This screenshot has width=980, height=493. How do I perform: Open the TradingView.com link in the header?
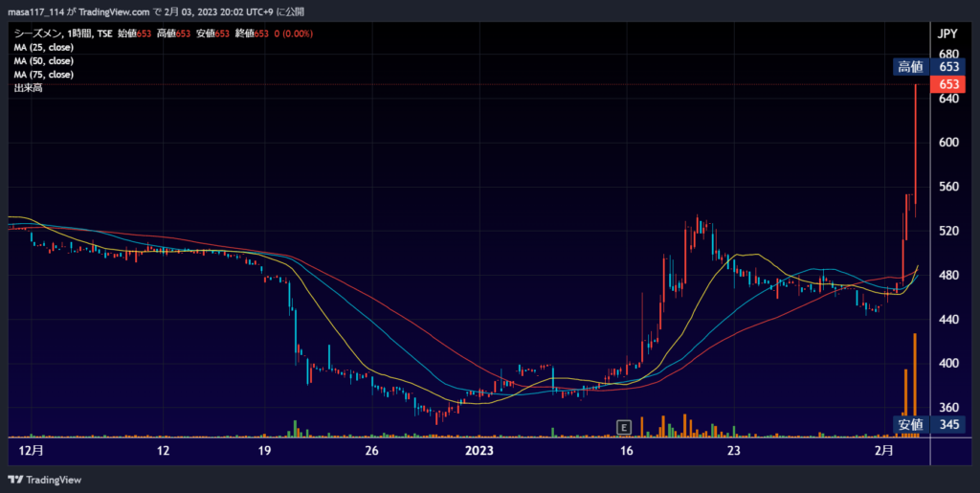[114, 11]
